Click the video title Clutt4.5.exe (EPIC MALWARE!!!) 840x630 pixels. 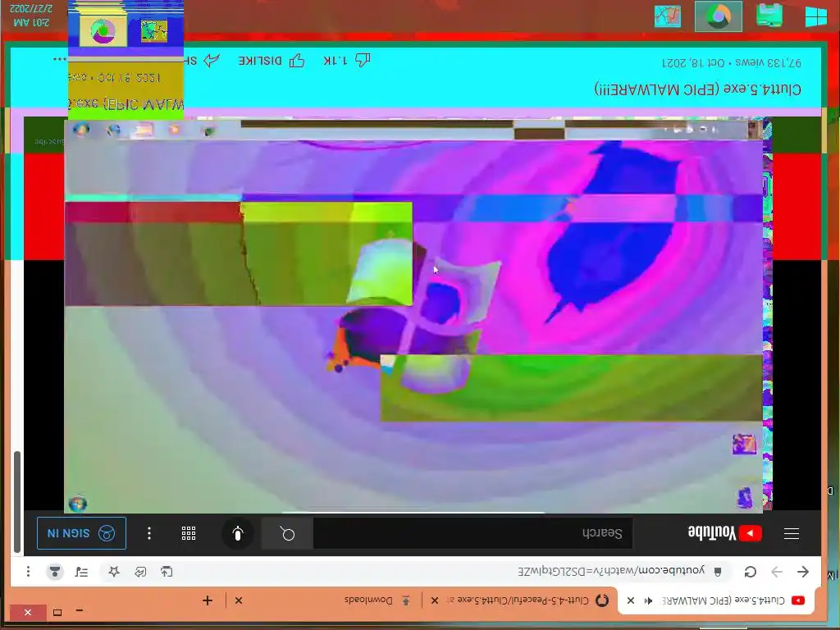pyautogui.click(x=698, y=89)
